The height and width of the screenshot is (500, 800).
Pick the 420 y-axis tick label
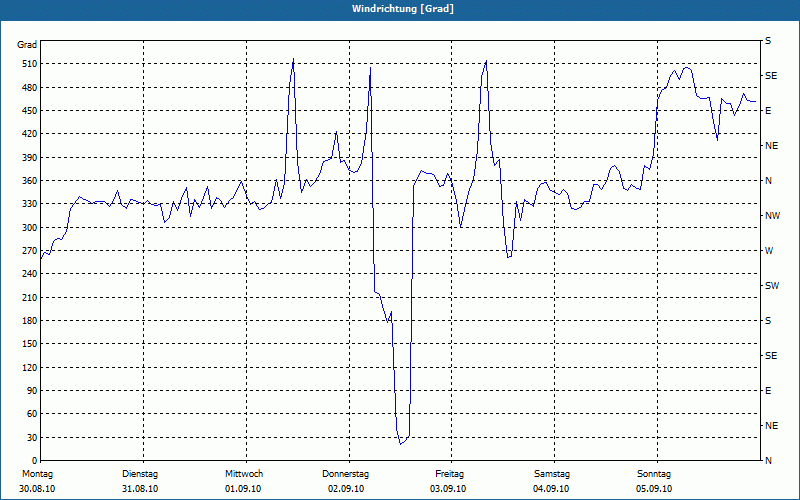[31, 134]
